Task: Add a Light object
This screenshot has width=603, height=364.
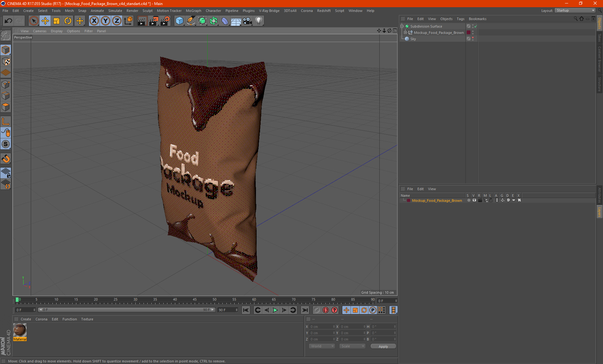Action: (x=259, y=21)
